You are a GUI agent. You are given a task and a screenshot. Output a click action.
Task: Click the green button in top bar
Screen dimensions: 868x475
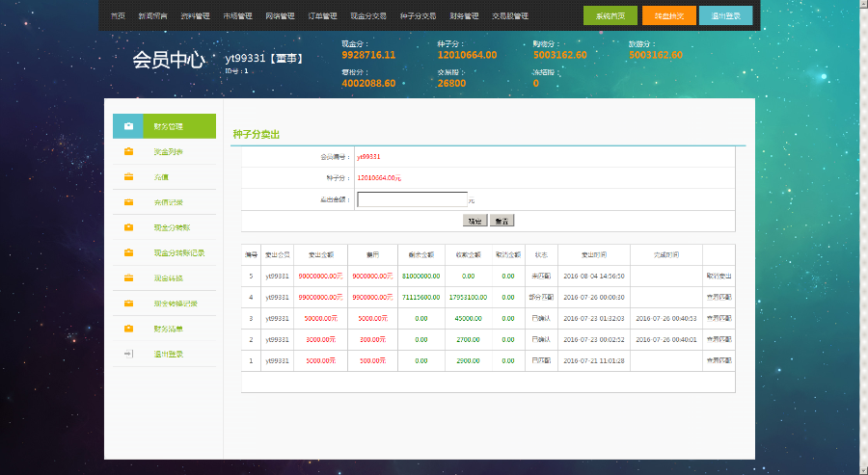pyautogui.click(x=610, y=15)
